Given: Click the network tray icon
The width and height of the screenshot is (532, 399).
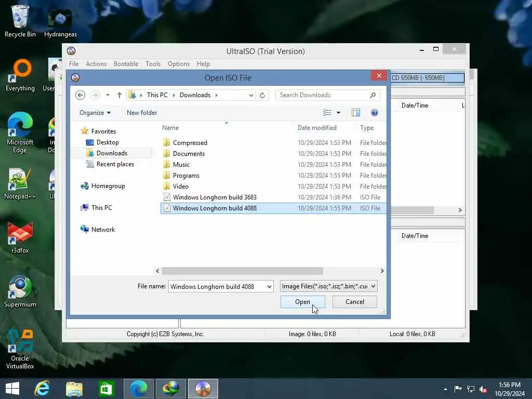Looking at the screenshot, I should [471, 389].
